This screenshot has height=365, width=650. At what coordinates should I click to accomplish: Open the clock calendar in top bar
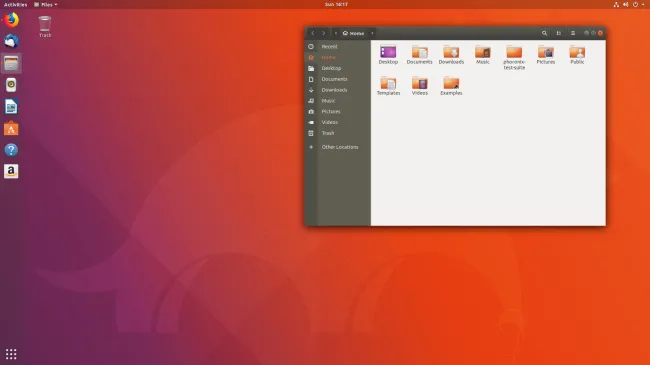[x=336, y=5]
